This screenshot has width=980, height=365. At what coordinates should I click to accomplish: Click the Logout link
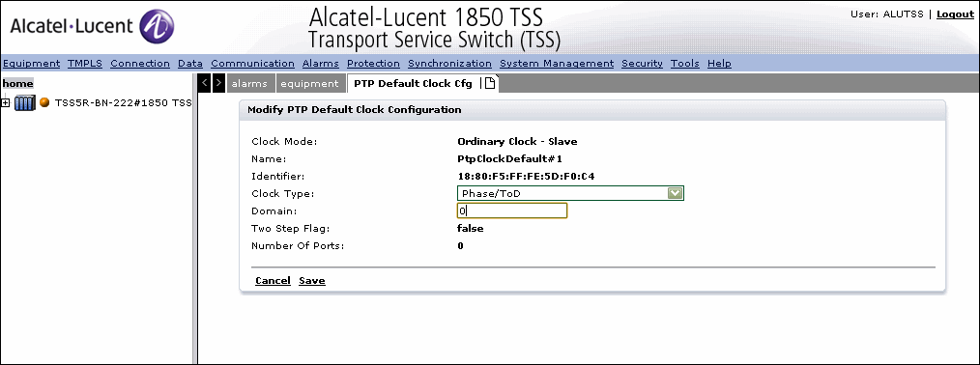(x=955, y=14)
